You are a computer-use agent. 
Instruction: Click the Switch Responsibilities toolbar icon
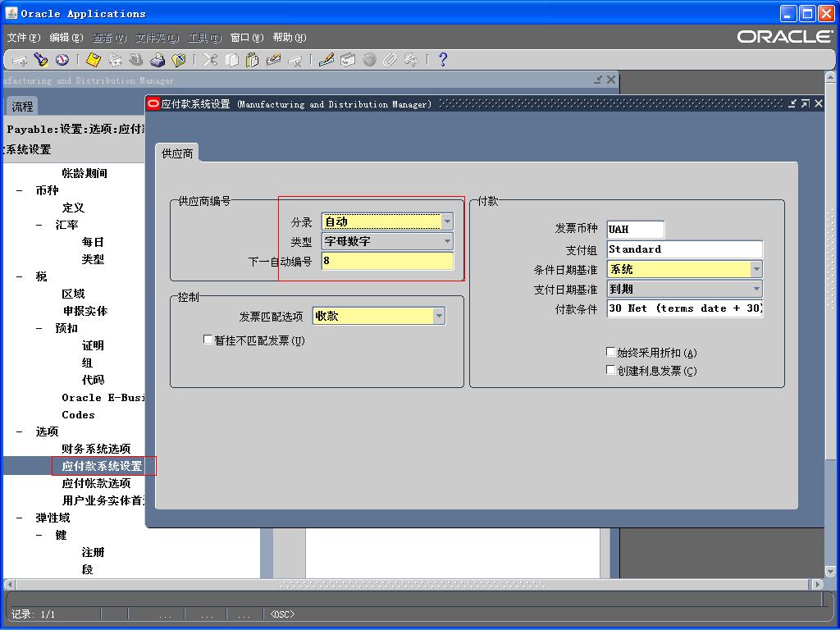pyautogui.click(x=136, y=60)
